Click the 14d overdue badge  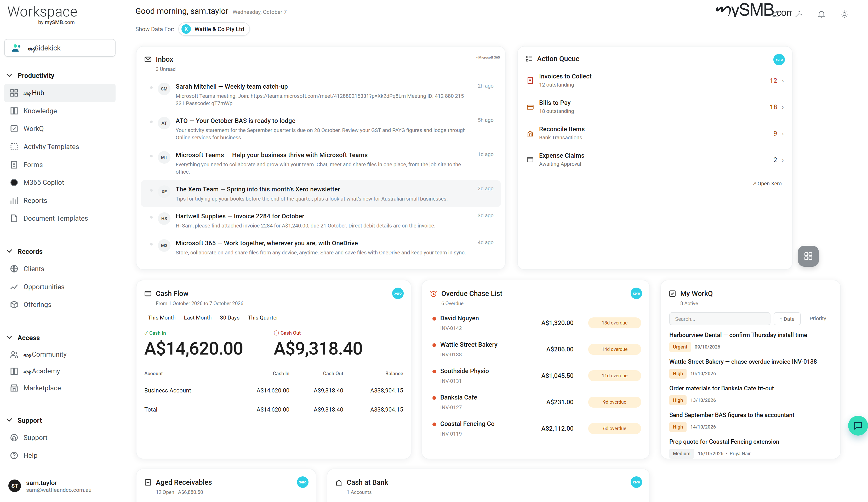tap(614, 349)
